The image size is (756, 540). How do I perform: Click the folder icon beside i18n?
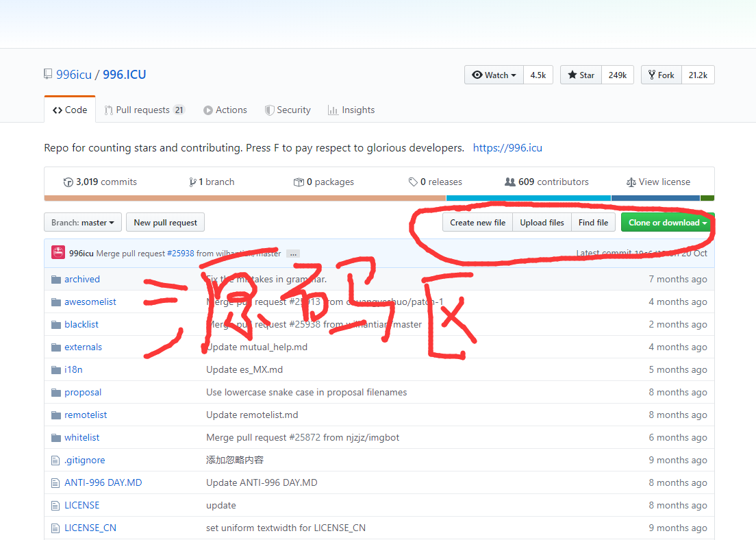(x=56, y=370)
